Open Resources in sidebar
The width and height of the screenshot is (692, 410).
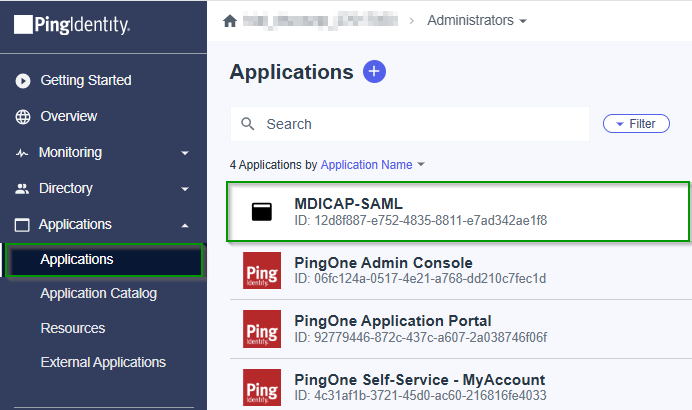coord(73,328)
